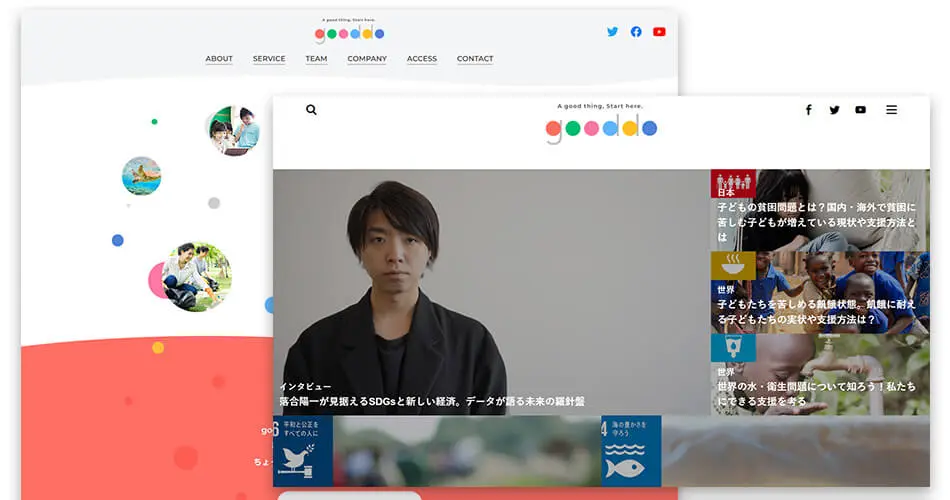Open the 子どもたちを苦しめる飢餓状態 article link
The image size is (950, 500).
point(816,312)
